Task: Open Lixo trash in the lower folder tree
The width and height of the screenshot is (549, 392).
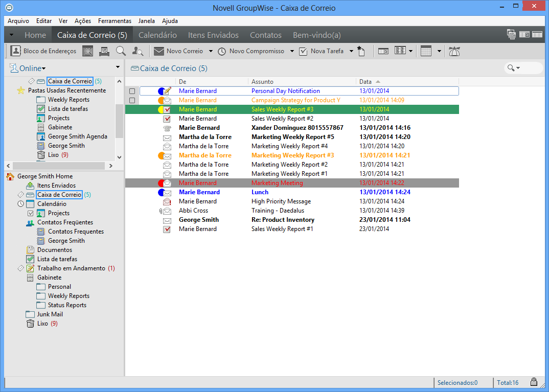Action: (x=42, y=324)
